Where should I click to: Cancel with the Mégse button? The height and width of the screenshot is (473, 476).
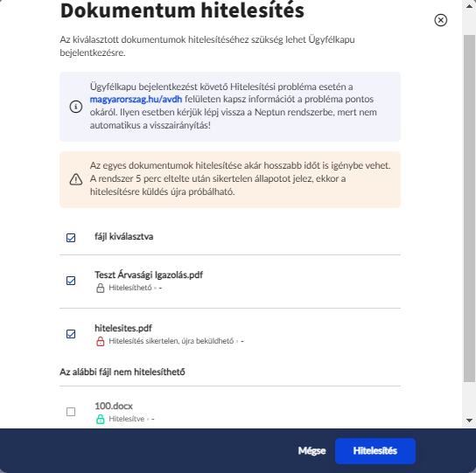pos(311,451)
